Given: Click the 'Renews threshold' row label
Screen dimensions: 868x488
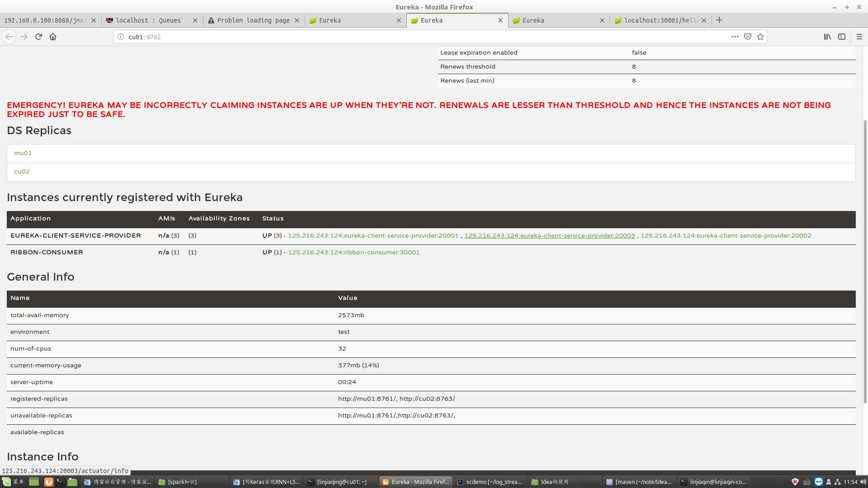Looking at the screenshot, I should click(468, 67).
